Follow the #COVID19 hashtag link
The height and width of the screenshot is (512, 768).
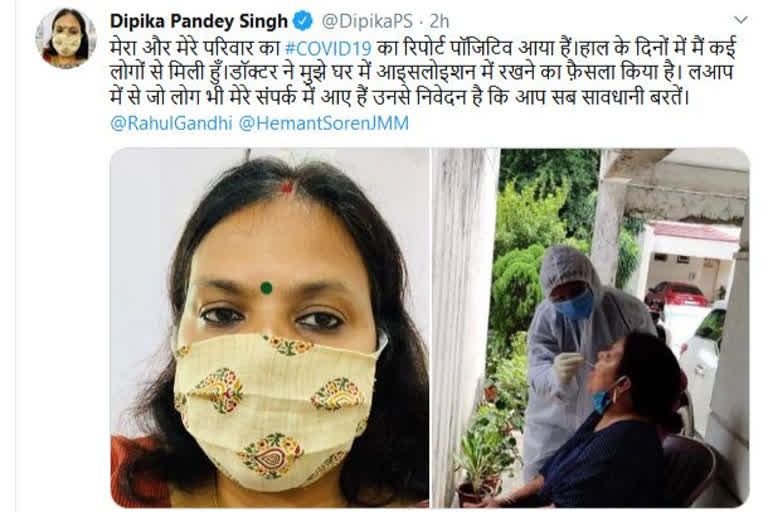pyautogui.click(x=328, y=49)
